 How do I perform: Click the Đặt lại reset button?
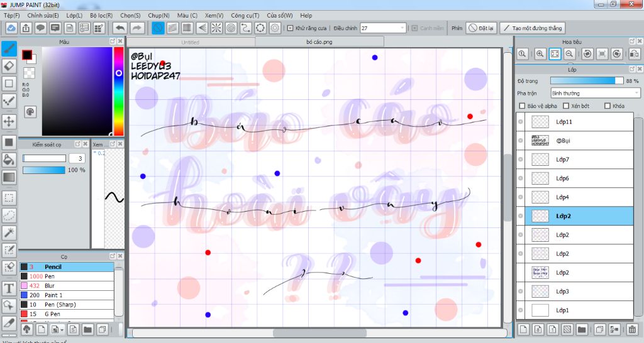[481, 28]
